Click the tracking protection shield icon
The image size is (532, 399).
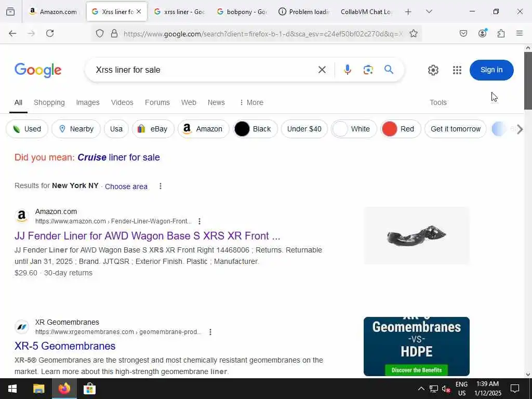coord(99,33)
